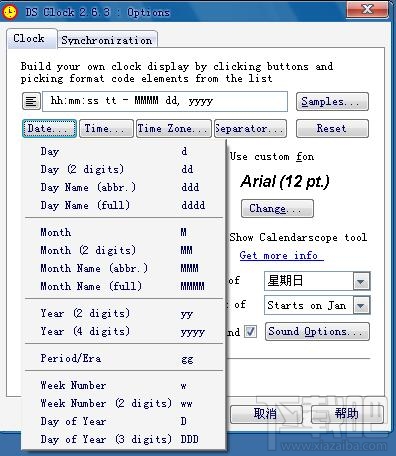Viewport: 396px width, 456px height.
Task: Open Sound Options... button
Action: pos(317,332)
